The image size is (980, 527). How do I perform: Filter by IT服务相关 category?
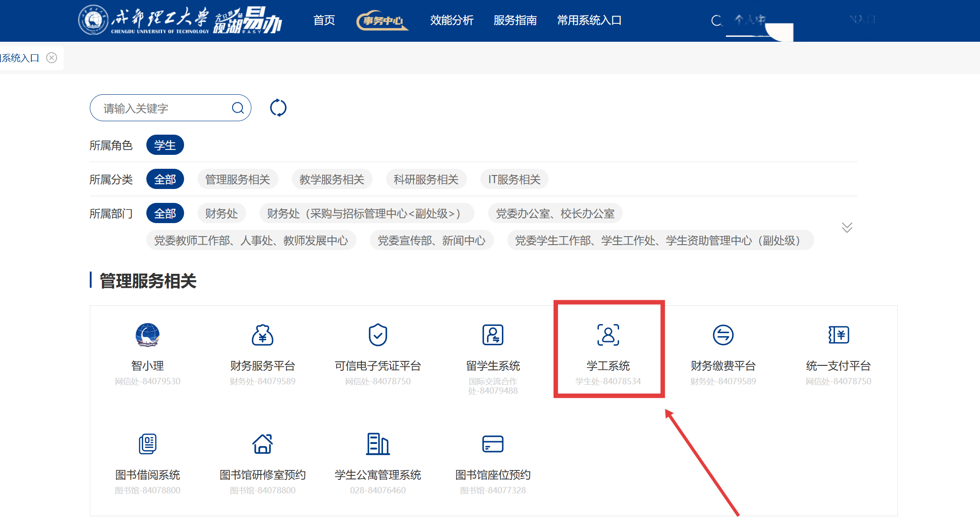[x=514, y=179]
